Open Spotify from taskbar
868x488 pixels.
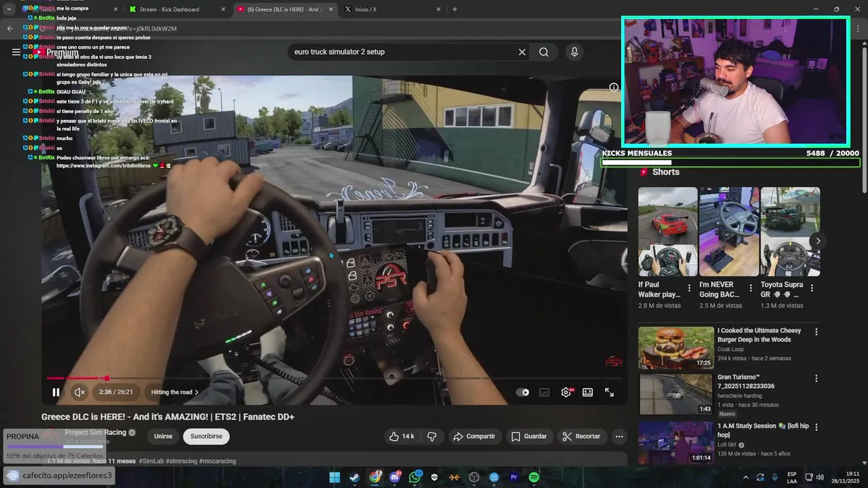tap(534, 477)
